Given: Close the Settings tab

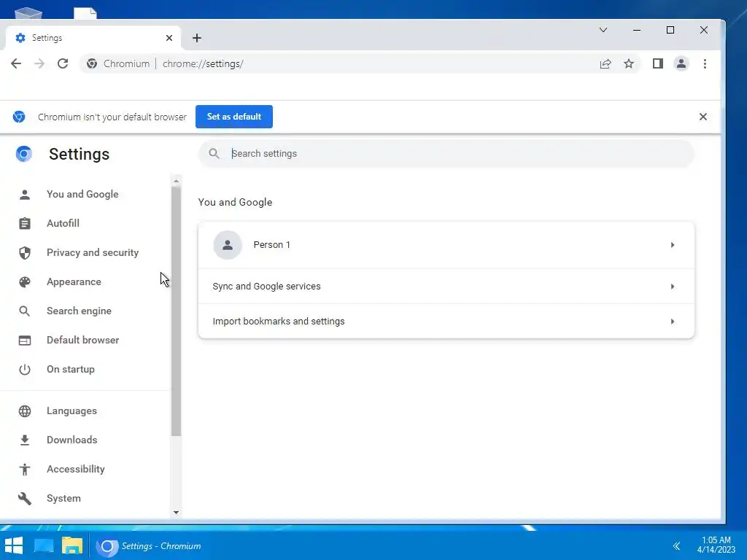Looking at the screenshot, I should pyautogui.click(x=169, y=38).
